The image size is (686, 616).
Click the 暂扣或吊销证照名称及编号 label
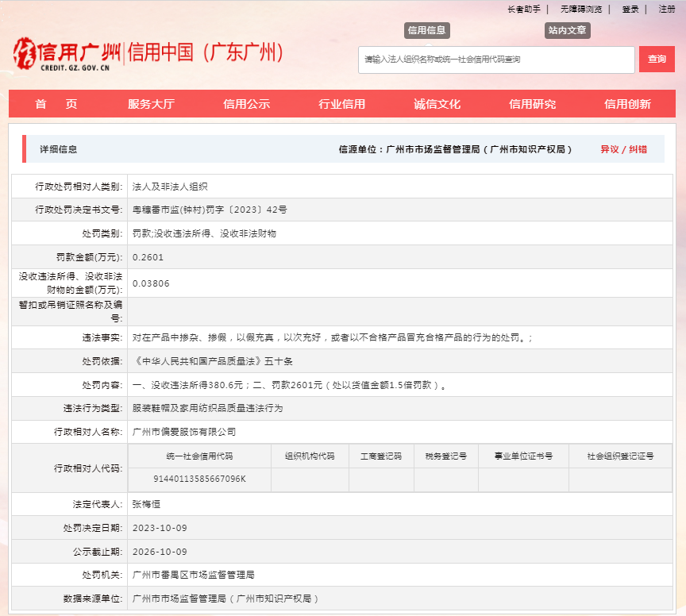coord(71,311)
